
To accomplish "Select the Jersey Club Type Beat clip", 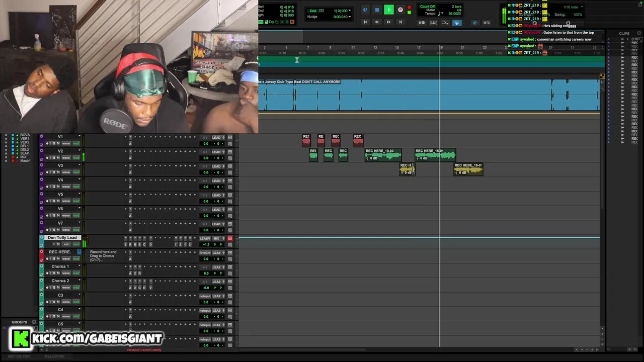I will 428,95.
